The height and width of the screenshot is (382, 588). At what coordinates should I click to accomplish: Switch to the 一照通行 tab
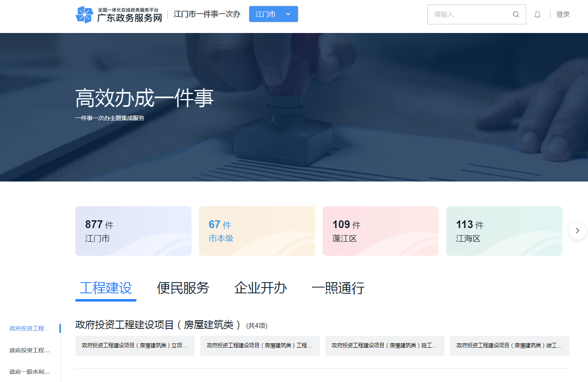coord(338,288)
